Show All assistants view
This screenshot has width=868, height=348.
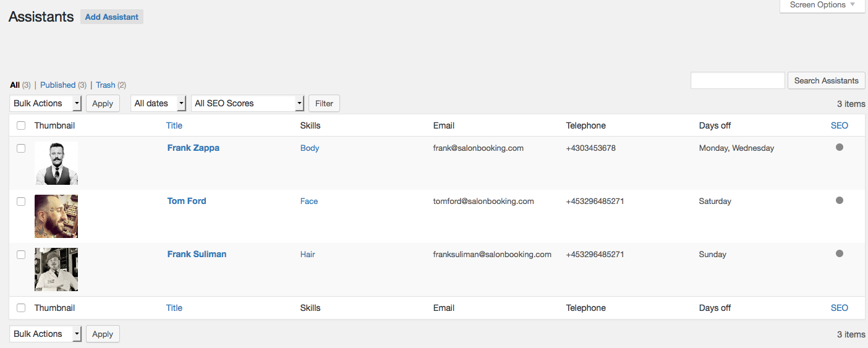[15, 85]
